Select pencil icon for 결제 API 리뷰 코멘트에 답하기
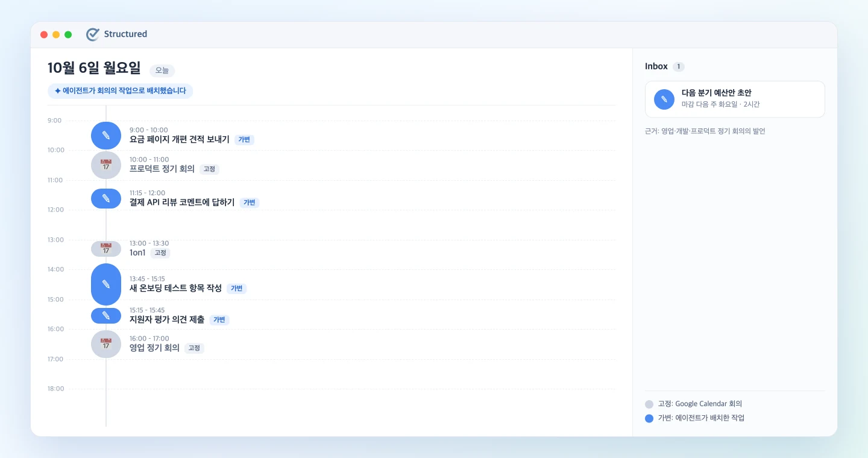This screenshot has height=458, width=868. (106, 198)
